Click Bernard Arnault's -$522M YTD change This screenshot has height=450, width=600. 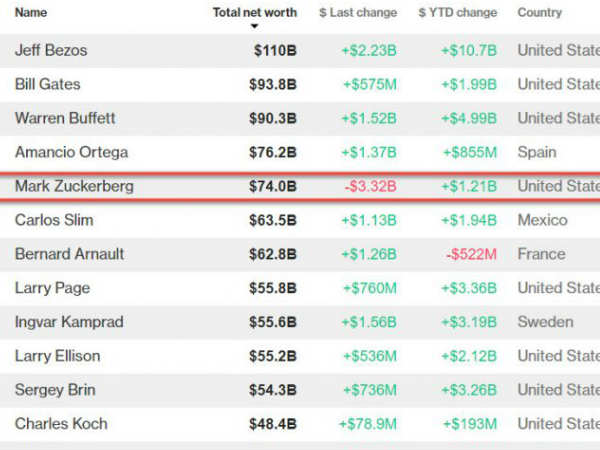[471, 254]
